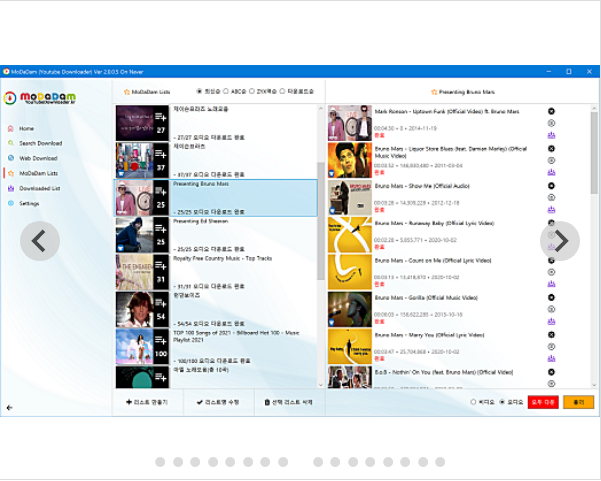Click the black X icon on Uptown Funk
601x481 pixels.
pos(551,111)
